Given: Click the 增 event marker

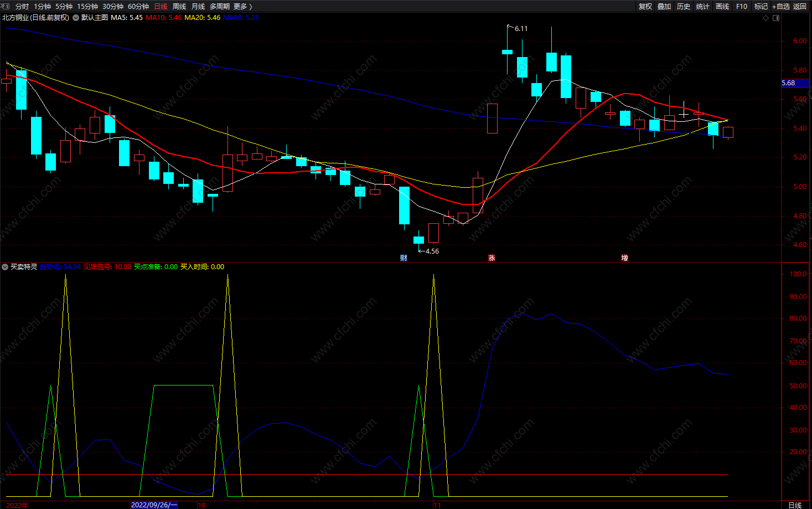Looking at the screenshot, I should [x=624, y=258].
